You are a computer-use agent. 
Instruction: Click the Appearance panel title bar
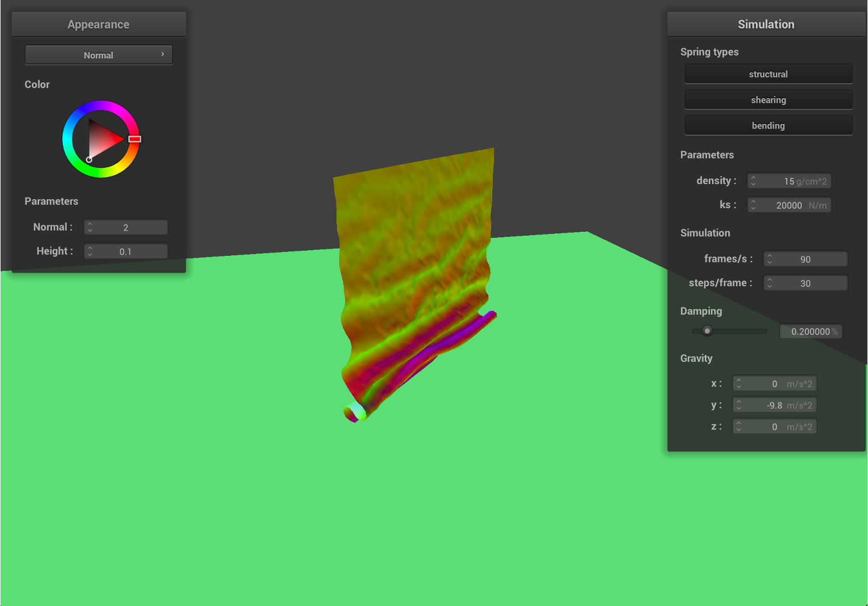(99, 24)
